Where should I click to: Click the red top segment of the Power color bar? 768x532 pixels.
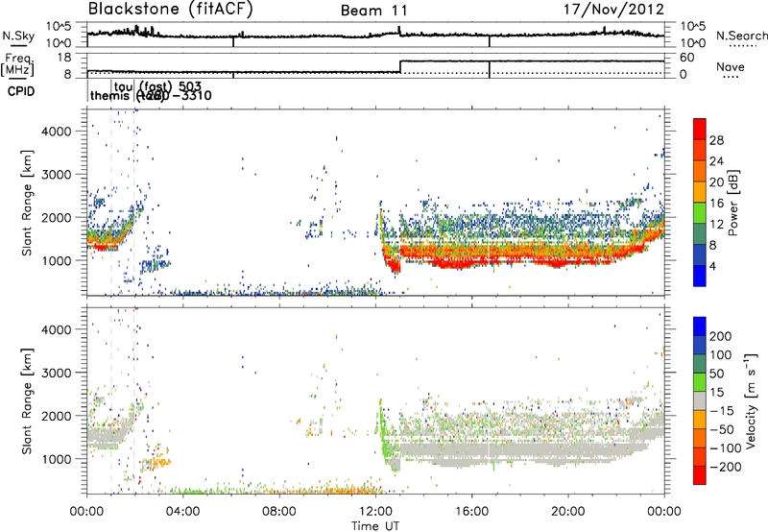(700, 129)
